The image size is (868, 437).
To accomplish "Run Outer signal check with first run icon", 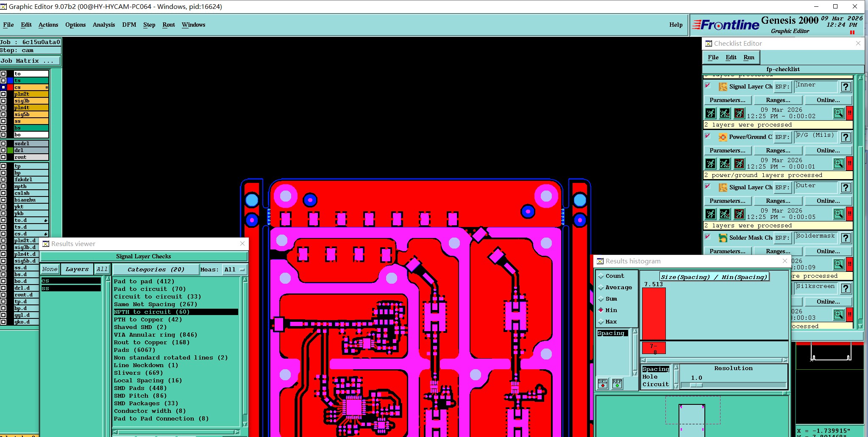I will [711, 214].
